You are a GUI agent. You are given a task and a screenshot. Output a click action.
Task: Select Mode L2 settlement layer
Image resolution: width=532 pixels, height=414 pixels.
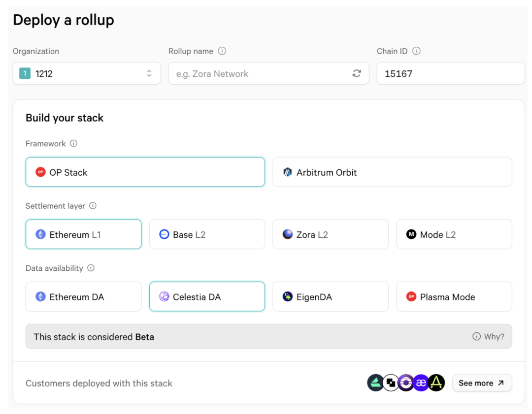[x=454, y=234]
